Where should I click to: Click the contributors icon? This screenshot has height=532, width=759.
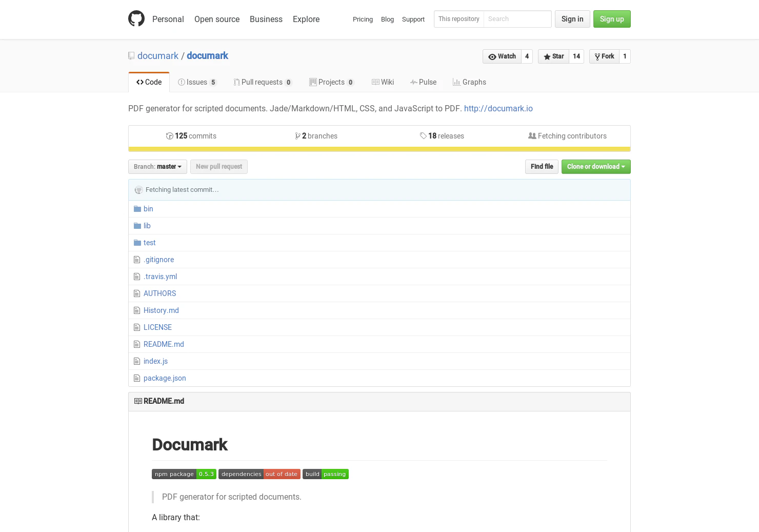point(533,135)
